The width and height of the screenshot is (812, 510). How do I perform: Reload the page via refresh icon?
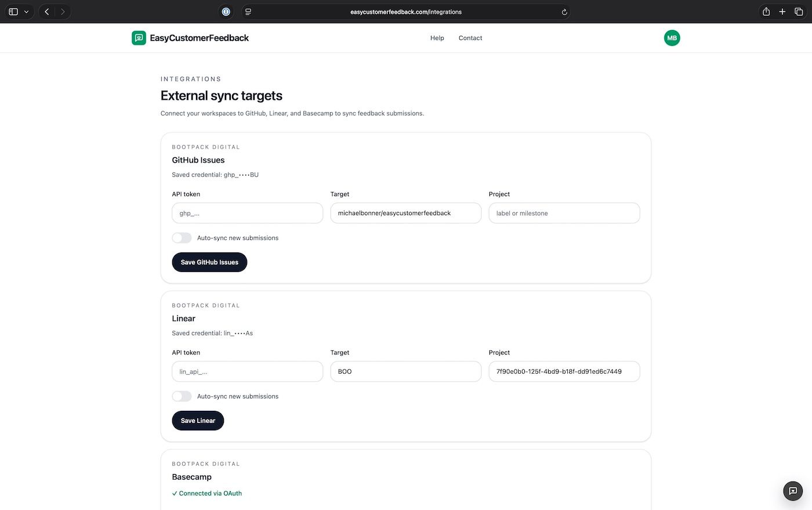coord(564,11)
